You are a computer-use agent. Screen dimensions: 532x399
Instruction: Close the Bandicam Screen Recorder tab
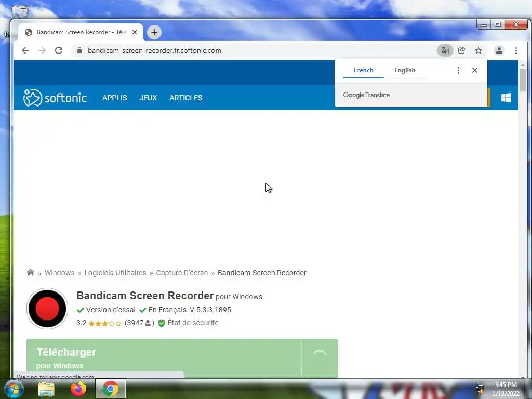tap(135, 32)
